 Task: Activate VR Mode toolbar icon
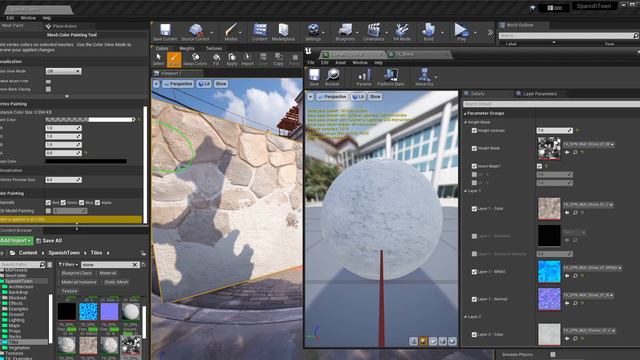402,32
